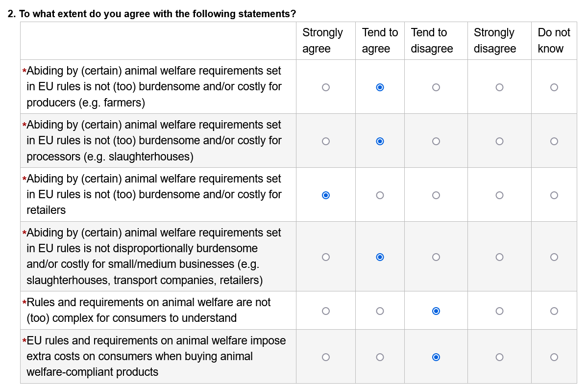Choose Tend to agree for extra costs on consumers
This screenshot has height=392, width=588.
(380, 357)
